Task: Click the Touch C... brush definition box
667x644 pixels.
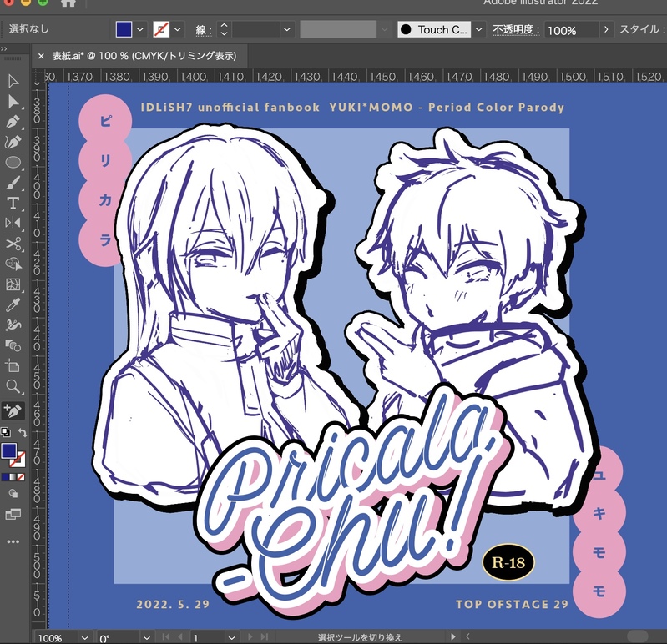Action: [x=434, y=29]
